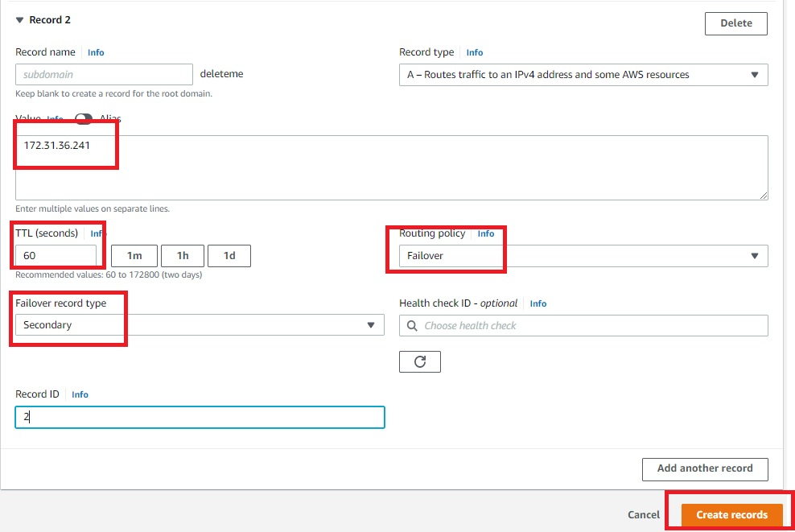Open the Routing policy dropdown

pyautogui.click(x=755, y=255)
